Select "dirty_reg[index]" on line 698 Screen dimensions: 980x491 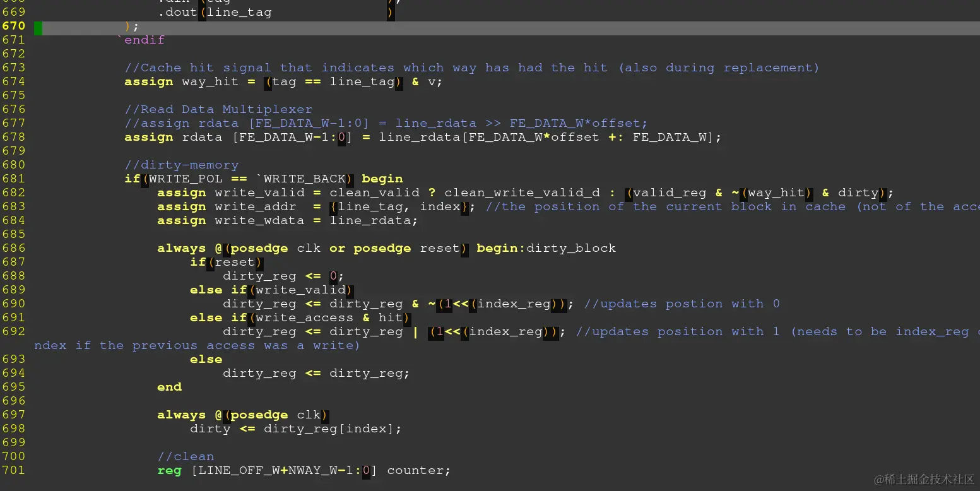coord(329,429)
